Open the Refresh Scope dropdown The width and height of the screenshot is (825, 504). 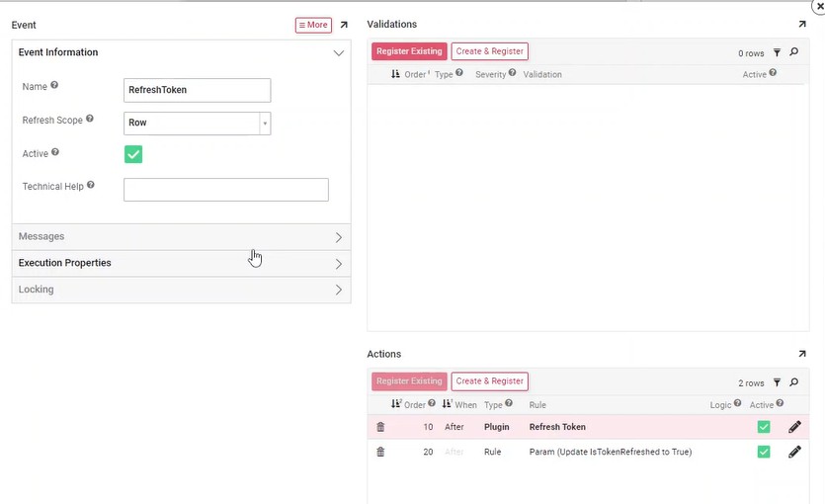coord(264,124)
